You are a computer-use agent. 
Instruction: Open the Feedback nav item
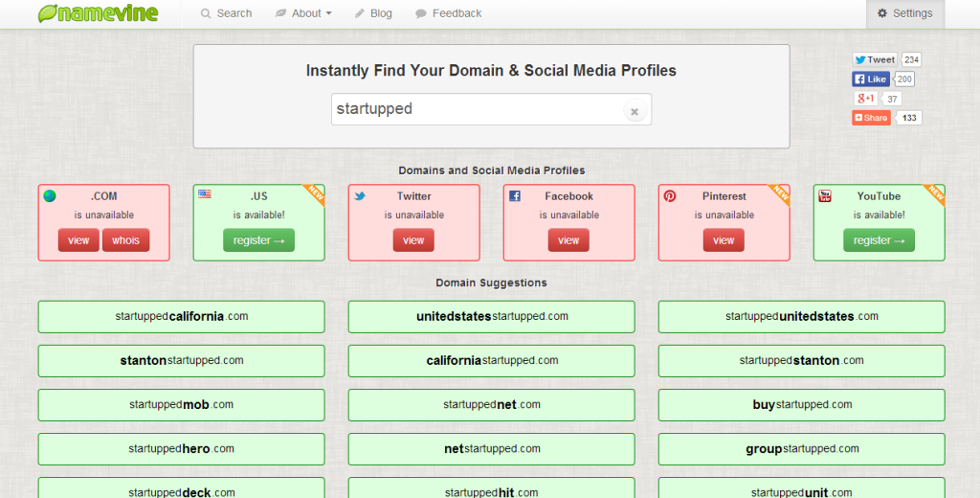[x=449, y=13]
